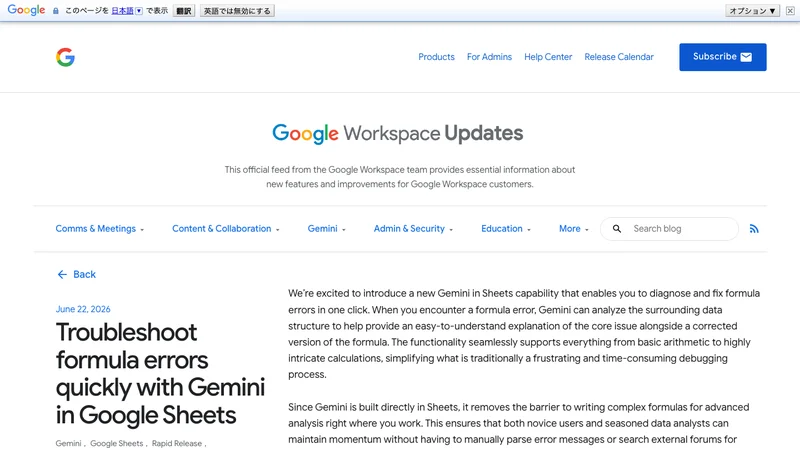Click the Subscribe button

click(x=722, y=57)
